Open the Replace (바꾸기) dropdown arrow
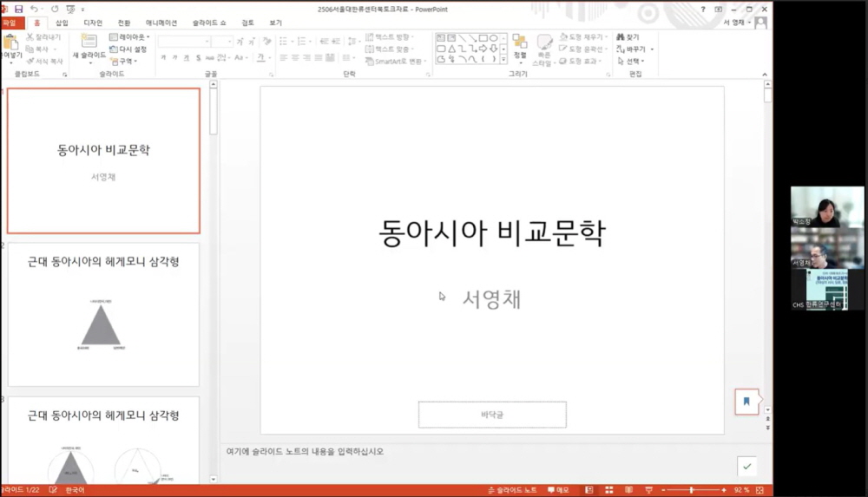This screenshot has height=497, width=868. click(x=652, y=49)
